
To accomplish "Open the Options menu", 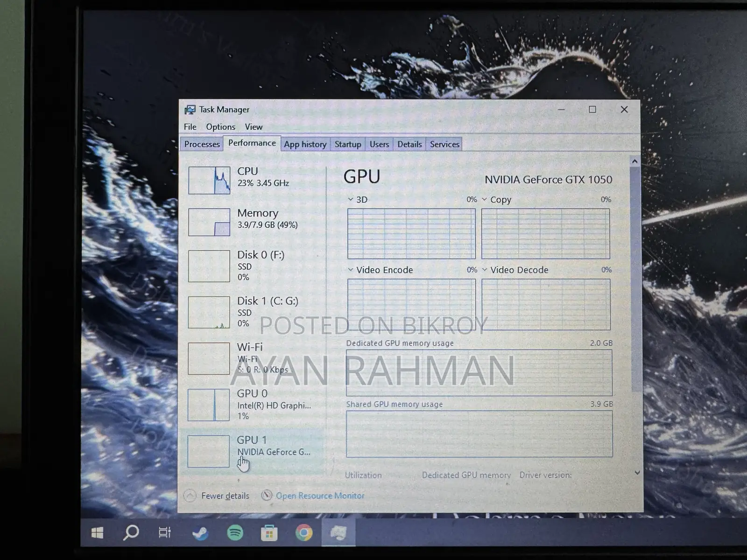I will pyautogui.click(x=221, y=127).
